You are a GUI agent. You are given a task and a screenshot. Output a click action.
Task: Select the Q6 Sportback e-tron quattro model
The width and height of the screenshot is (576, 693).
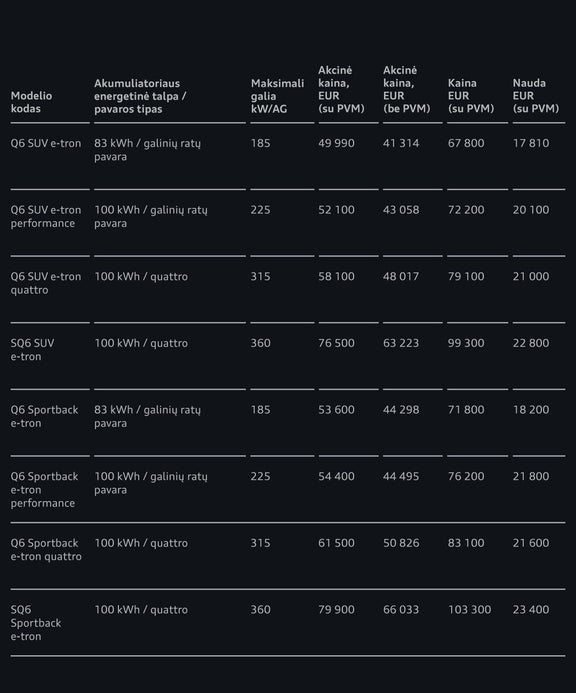pos(46,549)
